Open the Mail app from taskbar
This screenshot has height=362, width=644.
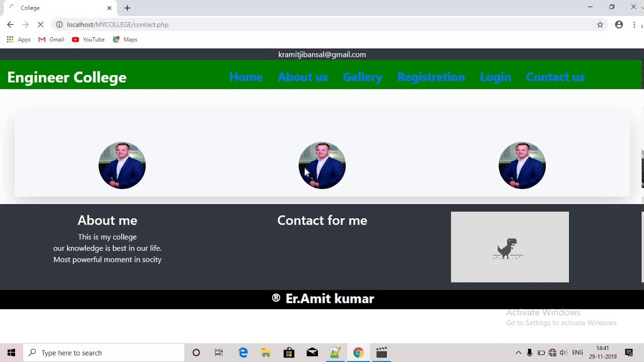[312, 352]
